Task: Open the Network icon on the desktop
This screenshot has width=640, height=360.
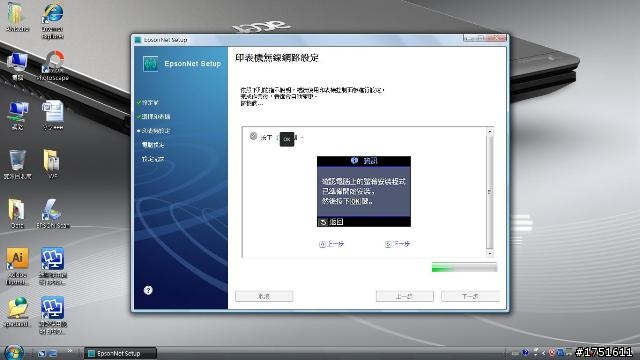Action: pos(17,115)
